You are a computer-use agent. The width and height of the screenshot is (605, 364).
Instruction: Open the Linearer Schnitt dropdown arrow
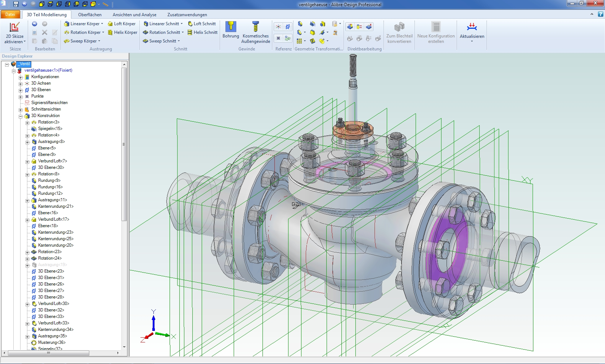[x=181, y=24]
